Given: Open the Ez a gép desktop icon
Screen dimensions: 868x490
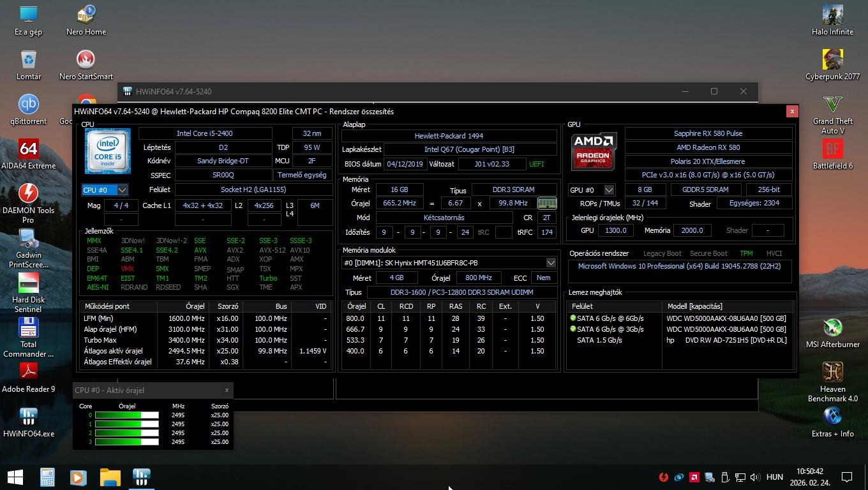Looking at the screenshot, I should click(x=28, y=20).
